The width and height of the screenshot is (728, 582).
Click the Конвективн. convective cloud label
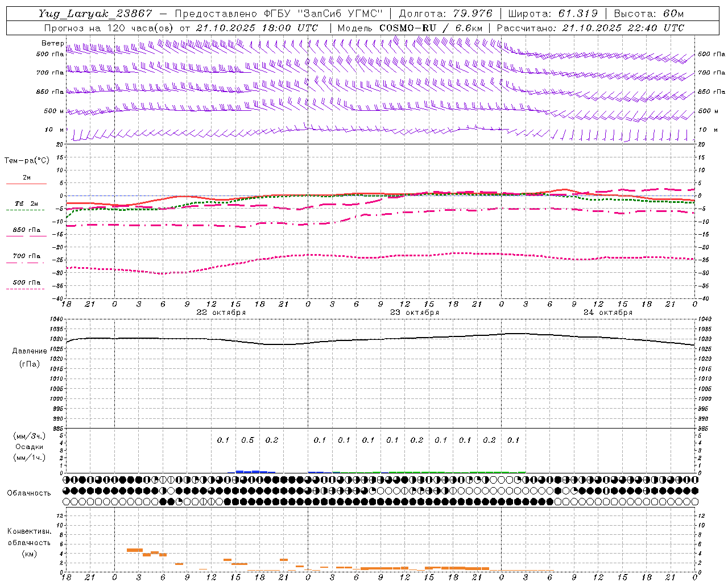click(x=30, y=531)
